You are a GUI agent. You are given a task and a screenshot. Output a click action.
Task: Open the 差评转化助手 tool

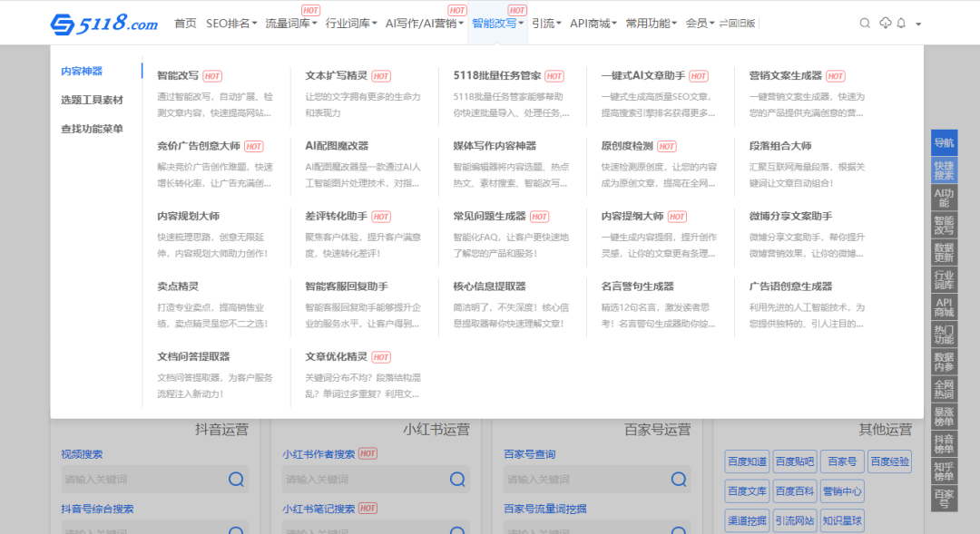(336, 216)
